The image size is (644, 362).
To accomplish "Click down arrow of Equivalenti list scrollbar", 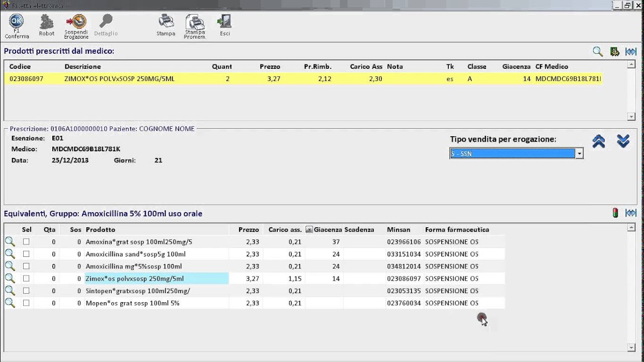I will [x=631, y=347].
